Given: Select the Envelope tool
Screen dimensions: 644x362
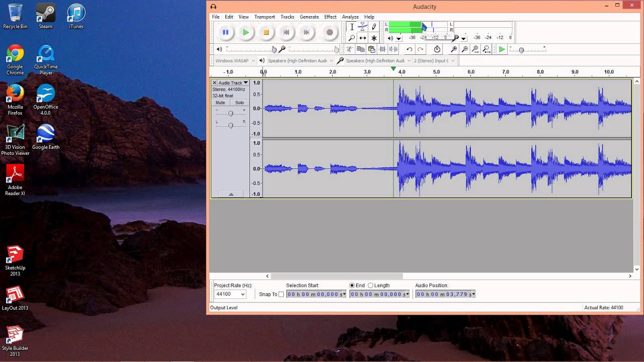Looking at the screenshot, I should click(x=363, y=27).
